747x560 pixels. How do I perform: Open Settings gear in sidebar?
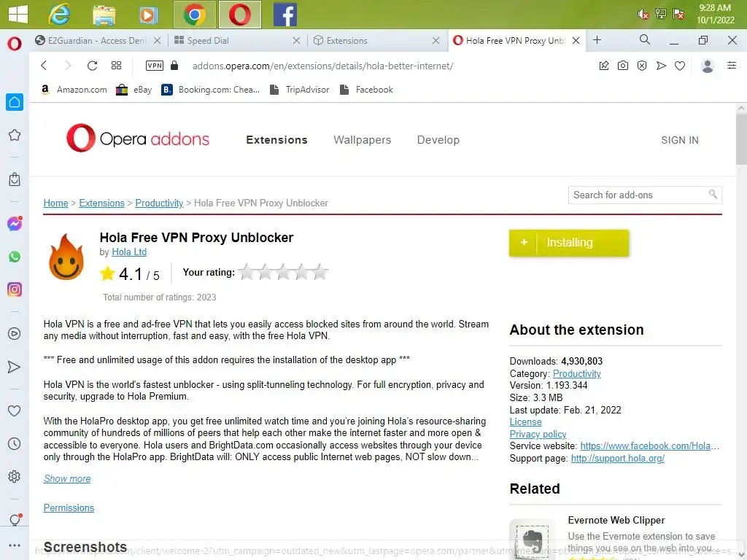15,477
